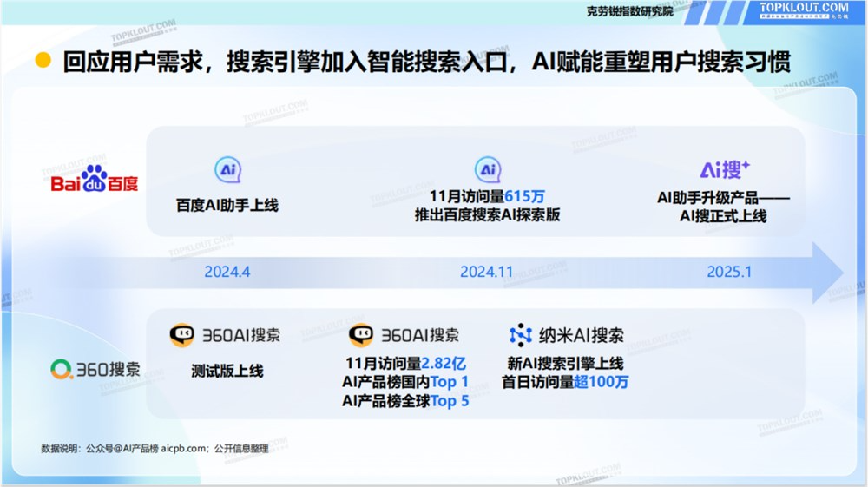Click the orange bullet dot before the title
868x487 pixels.
coord(43,60)
